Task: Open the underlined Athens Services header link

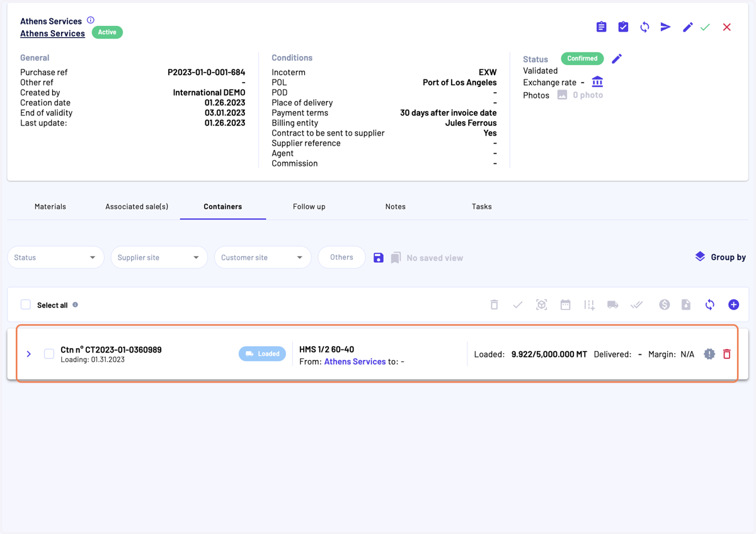Action: 52,33
